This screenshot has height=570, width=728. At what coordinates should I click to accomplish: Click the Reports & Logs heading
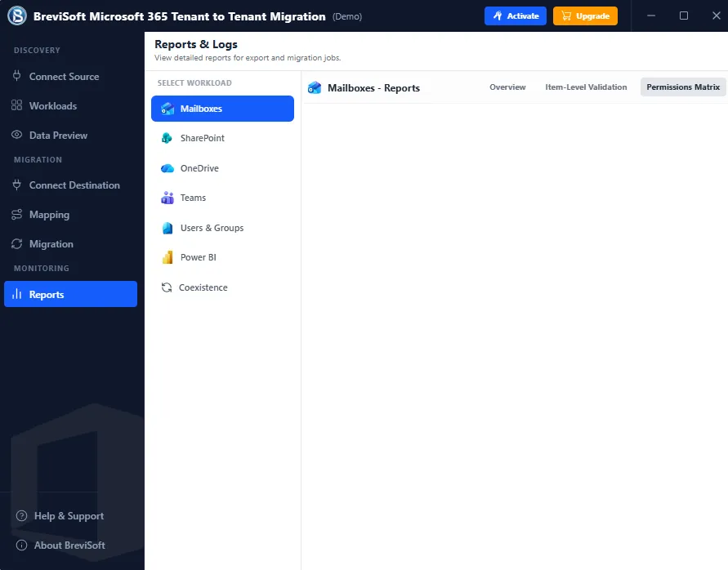[x=196, y=44]
